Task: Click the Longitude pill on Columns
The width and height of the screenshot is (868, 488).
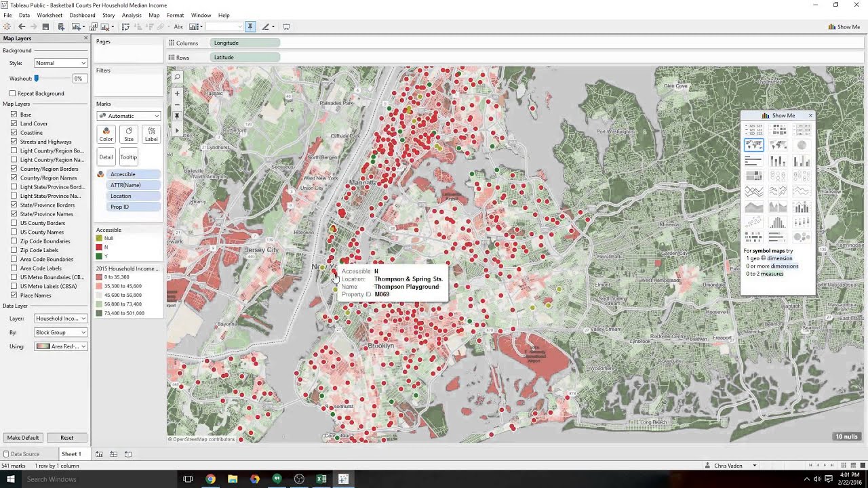Action: tap(244, 43)
